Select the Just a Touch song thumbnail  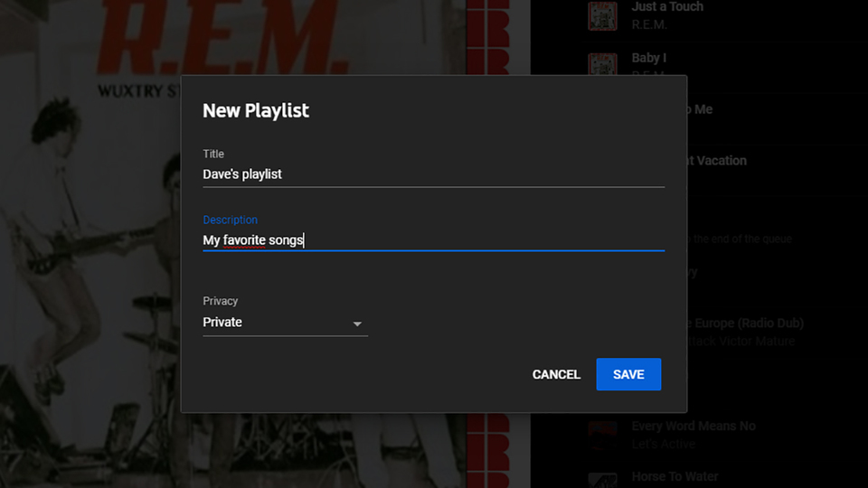(x=602, y=15)
